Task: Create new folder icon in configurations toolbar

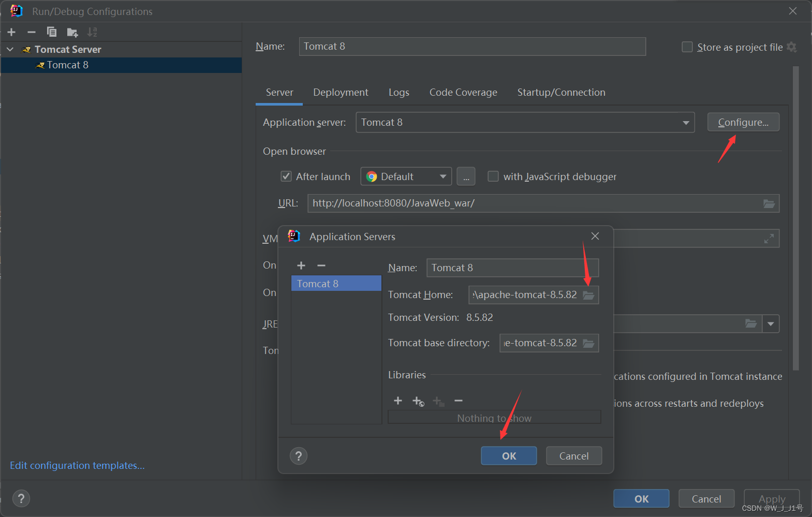Action: coord(72,33)
